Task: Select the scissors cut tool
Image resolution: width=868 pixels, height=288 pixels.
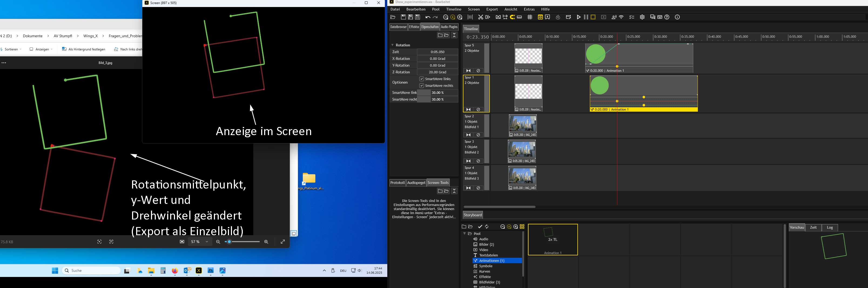Action: tap(480, 17)
